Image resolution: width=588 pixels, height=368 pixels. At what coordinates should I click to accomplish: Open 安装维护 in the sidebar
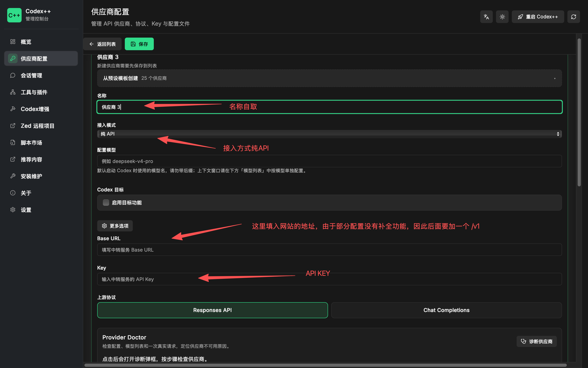(x=41, y=176)
